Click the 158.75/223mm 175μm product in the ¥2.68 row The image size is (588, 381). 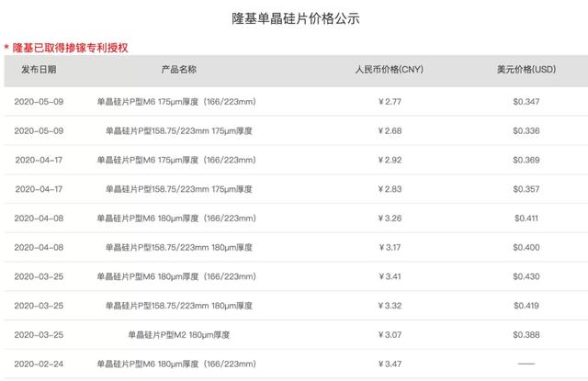tap(178, 130)
